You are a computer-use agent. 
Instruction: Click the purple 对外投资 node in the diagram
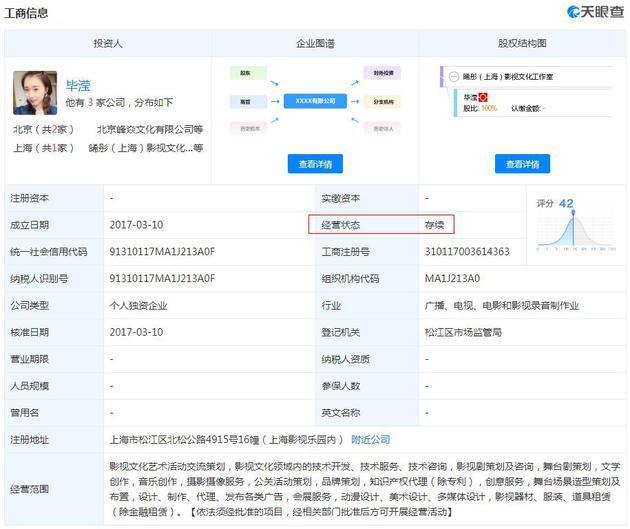[x=382, y=73]
